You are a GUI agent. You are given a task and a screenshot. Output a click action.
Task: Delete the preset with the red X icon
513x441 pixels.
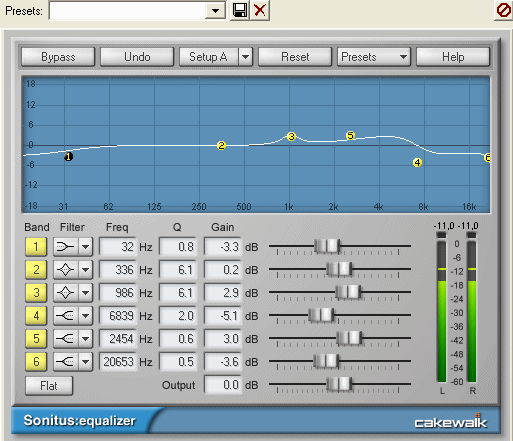coord(260,10)
